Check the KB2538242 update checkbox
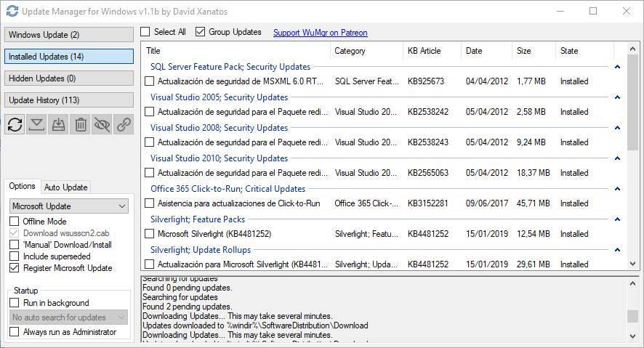This screenshot has width=644, height=348. (x=150, y=112)
